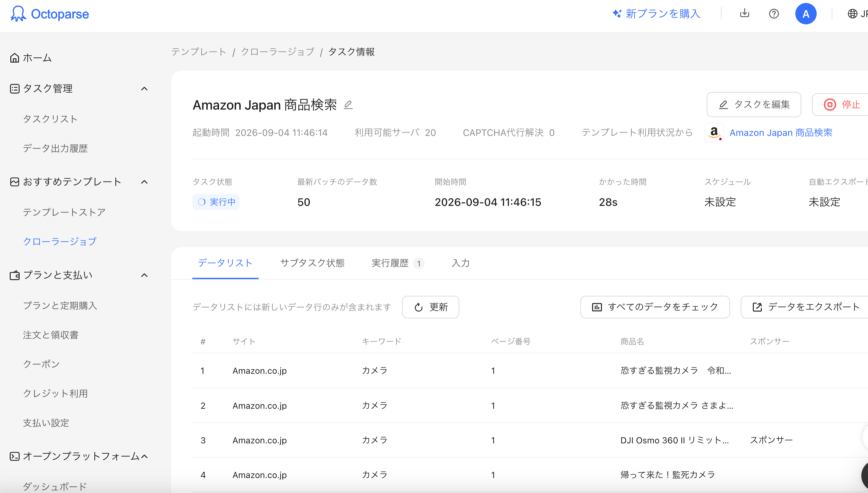Viewport: 868px width, 493px height.
Task: Click the スケジュール 未設定 value
Action: pyautogui.click(x=720, y=202)
